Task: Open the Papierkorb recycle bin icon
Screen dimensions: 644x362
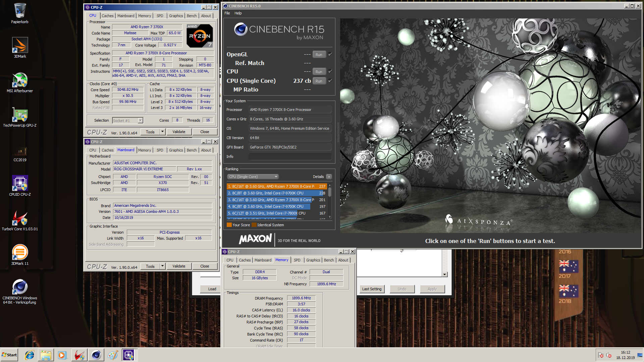Action: [x=20, y=13]
